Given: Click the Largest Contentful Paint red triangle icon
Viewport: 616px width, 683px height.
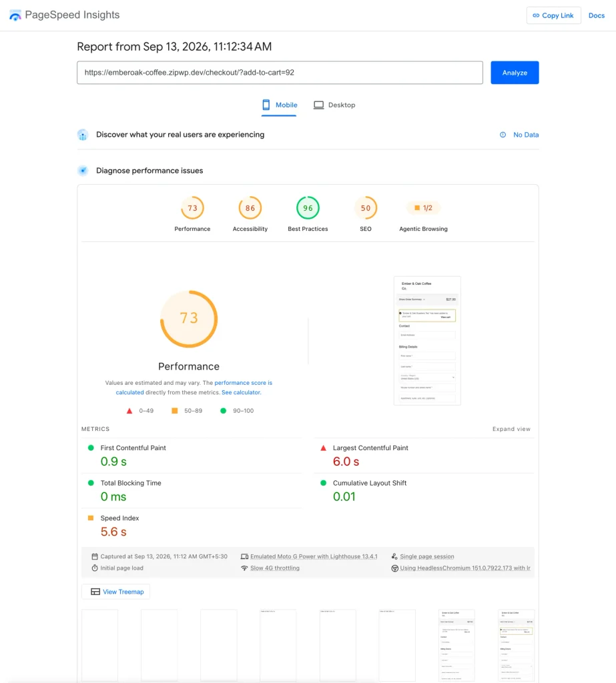Looking at the screenshot, I should click(324, 448).
